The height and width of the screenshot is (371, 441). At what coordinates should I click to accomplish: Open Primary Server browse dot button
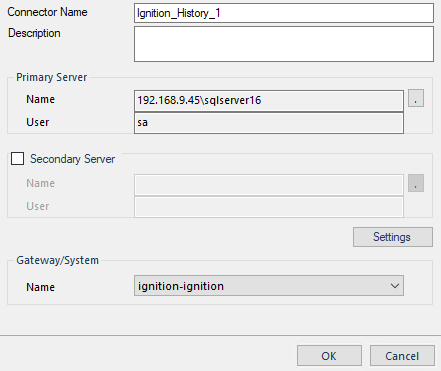tap(416, 98)
